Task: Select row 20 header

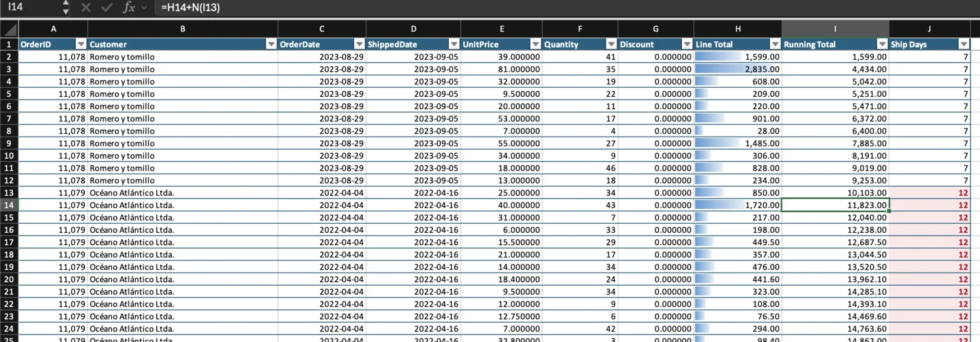Action: click(9, 280)
